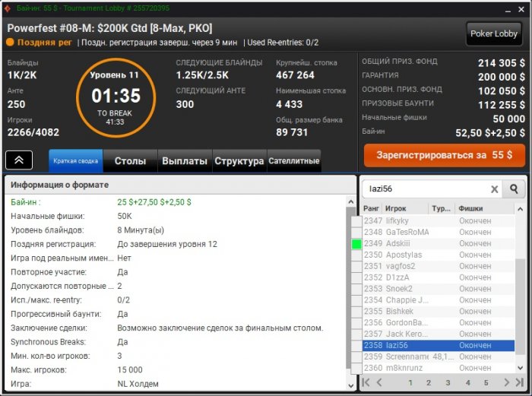Image resolution: width=532 pixels, height=396 pixels.
Task: Open the Выплаты tab
Action: (x=185, y=161)
